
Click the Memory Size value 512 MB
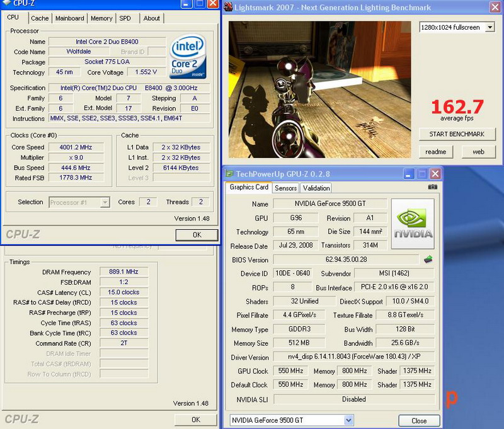[299, 343]
